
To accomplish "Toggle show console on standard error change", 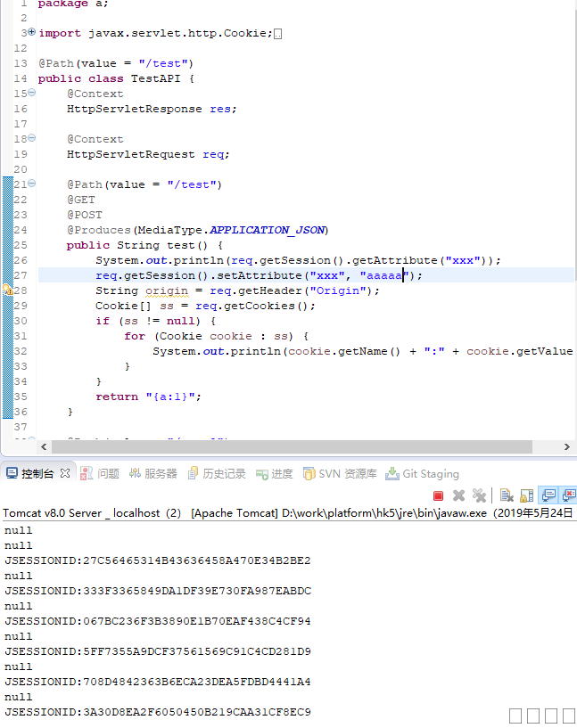I will point(568,495).
